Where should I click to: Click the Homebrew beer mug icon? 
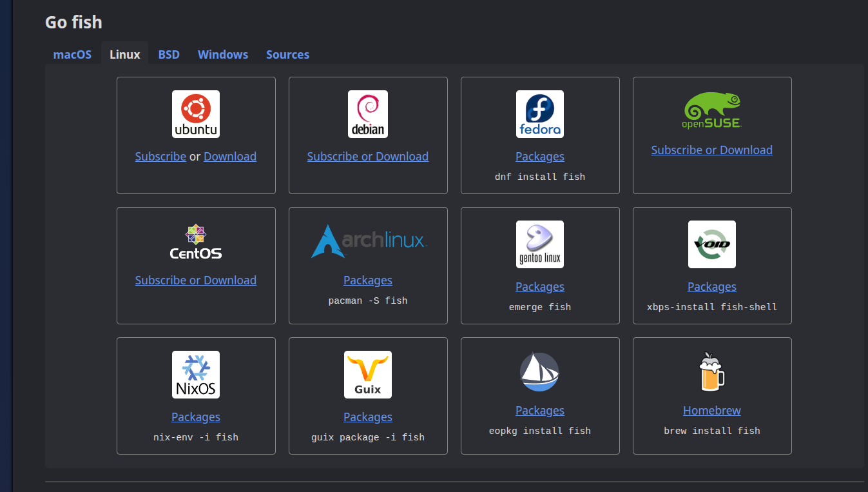tap(712, 371)
